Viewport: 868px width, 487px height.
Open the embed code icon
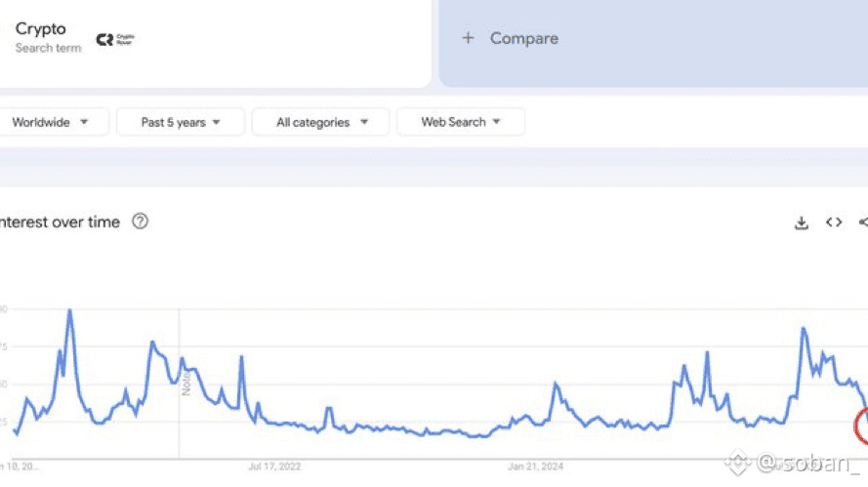833,223
